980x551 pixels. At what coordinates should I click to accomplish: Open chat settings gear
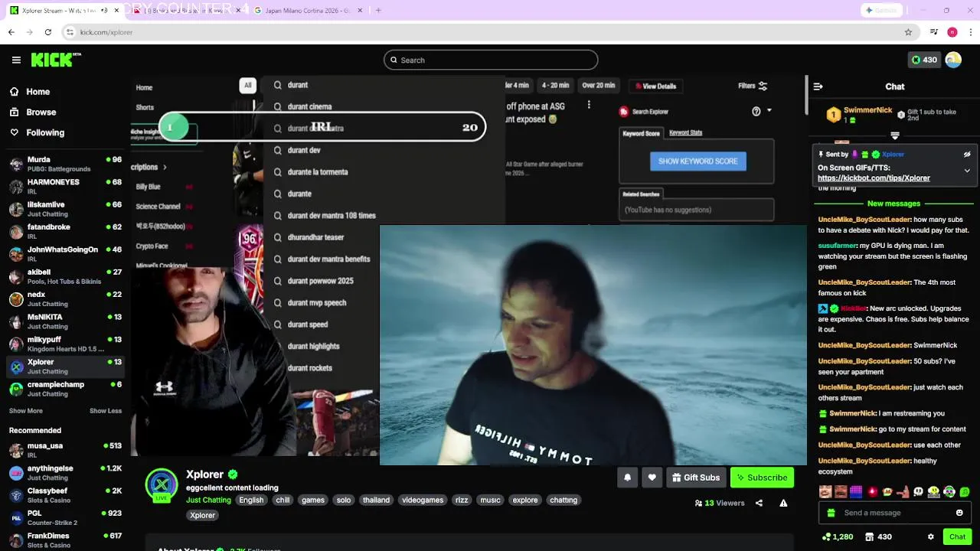coord(930,536)
